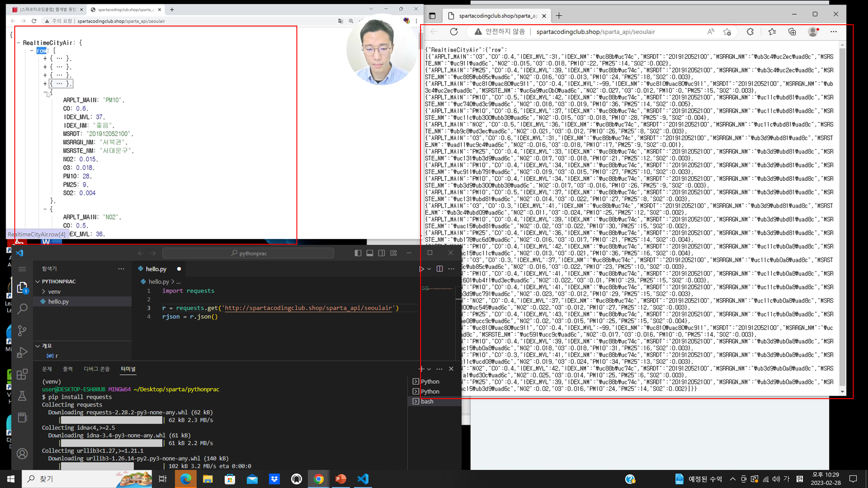The image size is (868, 488).
Task: Open the Search view in VS Code activity bar
Action: tap(22, 309)
